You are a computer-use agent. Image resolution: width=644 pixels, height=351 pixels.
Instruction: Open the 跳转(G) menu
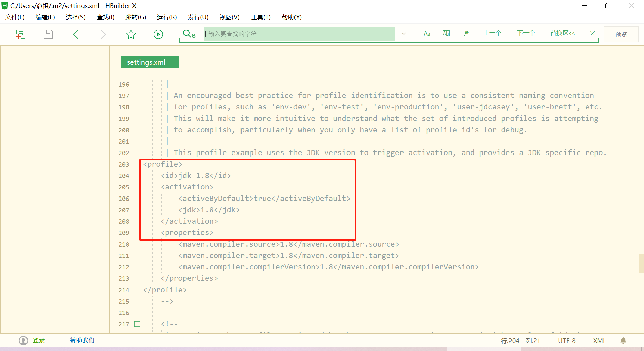click(x=136, y=17)
